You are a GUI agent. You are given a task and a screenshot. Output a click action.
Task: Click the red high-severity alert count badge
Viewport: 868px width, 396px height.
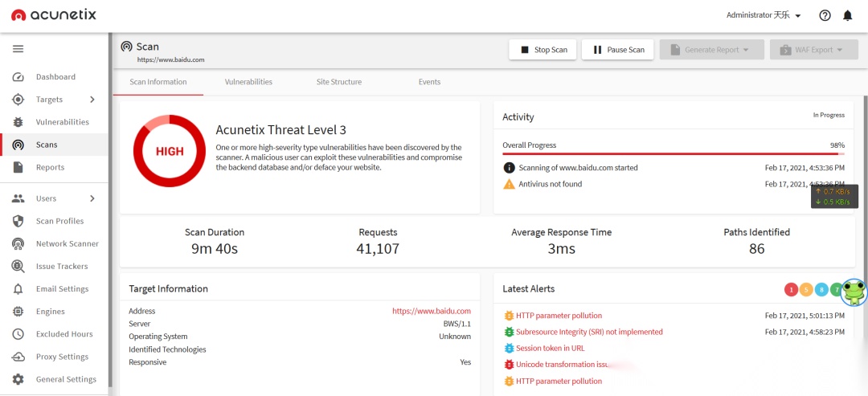(x=791, y=289)
